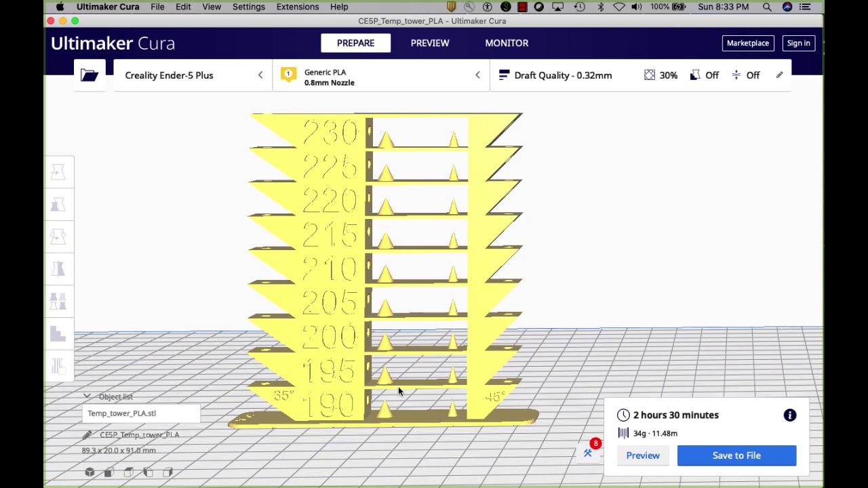Open file folder icon
Screen dimensions: 868x488
[x=90, y=75]
